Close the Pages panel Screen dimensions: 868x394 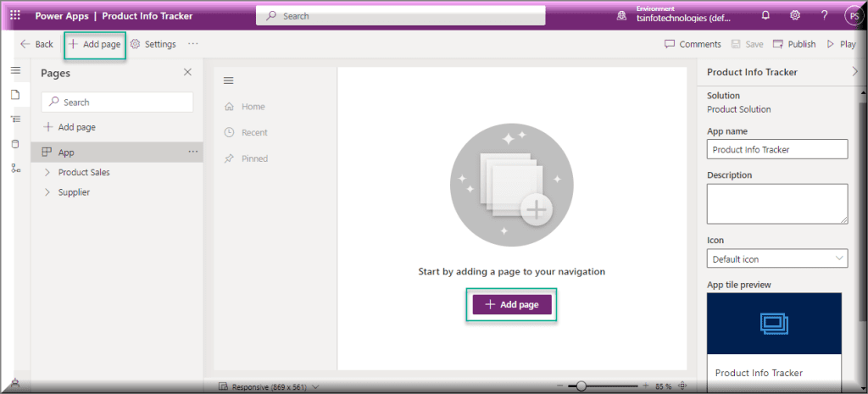187,73
